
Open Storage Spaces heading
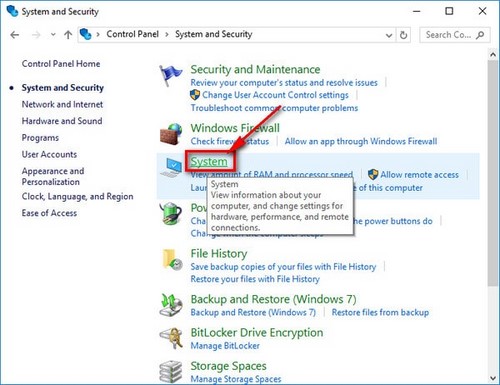coord(228,366)
